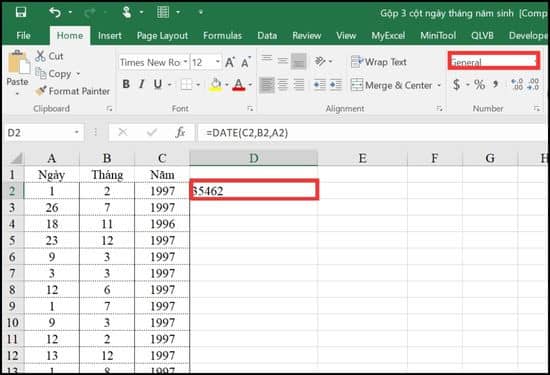Decrease font size with small A
Viewport: 550px width, 375px height.
point(246,62)
